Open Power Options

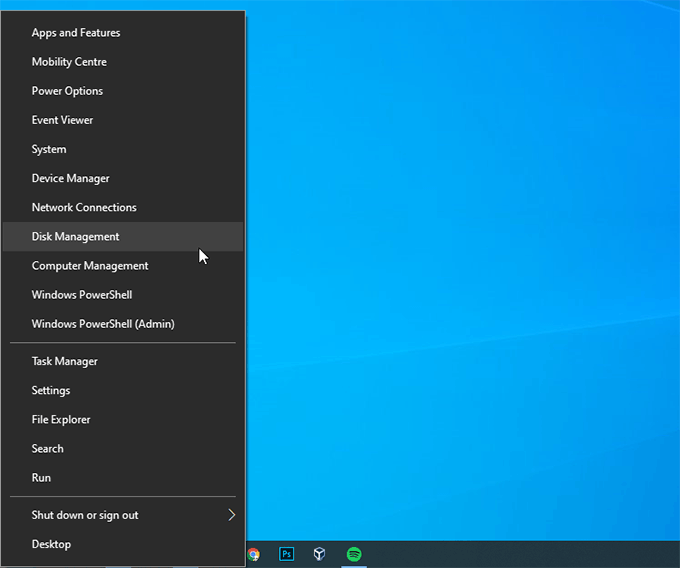(67, 91)
